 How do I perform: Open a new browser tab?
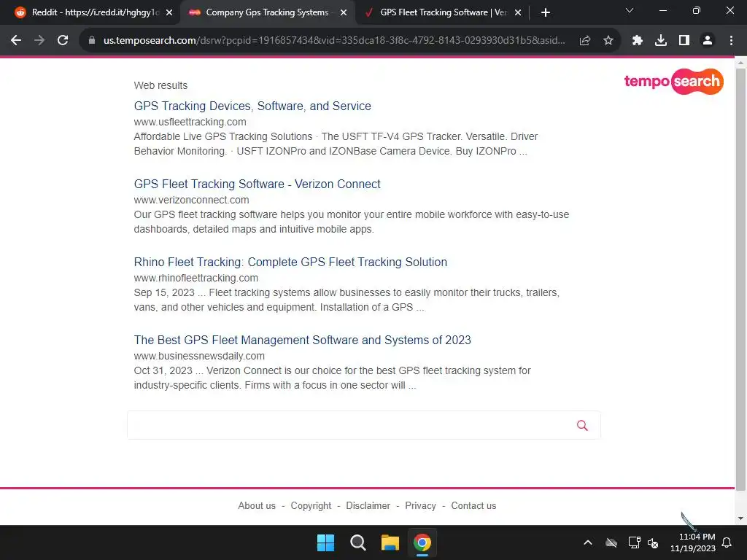[546, 13]
